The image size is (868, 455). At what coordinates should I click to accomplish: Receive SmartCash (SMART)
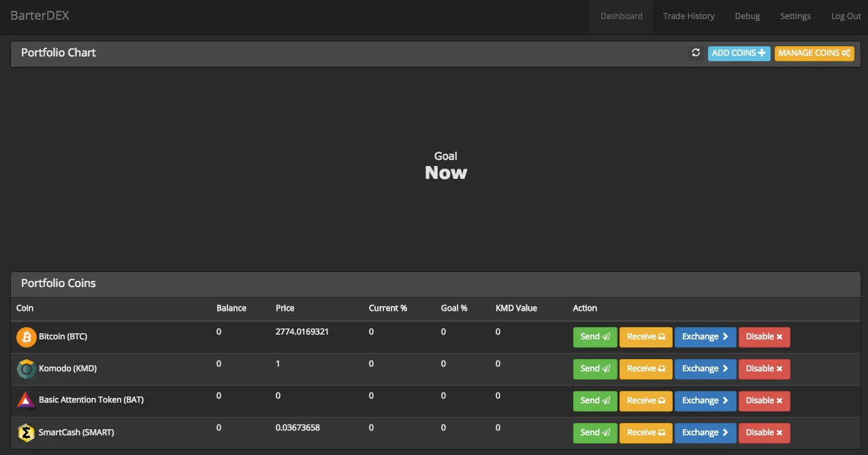point(646,433)
